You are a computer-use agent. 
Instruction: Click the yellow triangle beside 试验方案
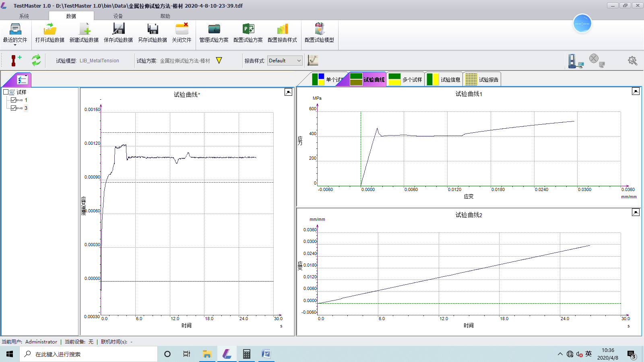[219, 60]
